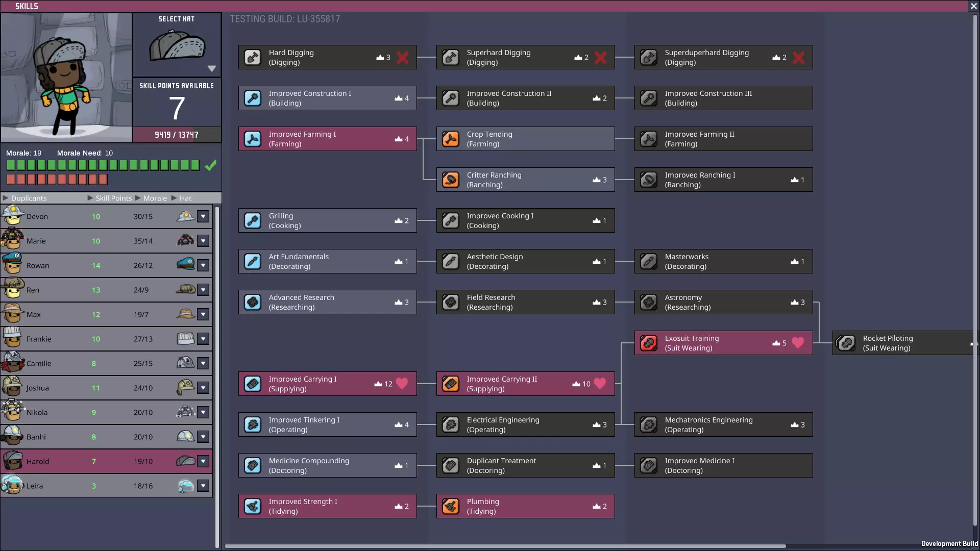Click the Improved Carrying II icon

pos(451,384)
